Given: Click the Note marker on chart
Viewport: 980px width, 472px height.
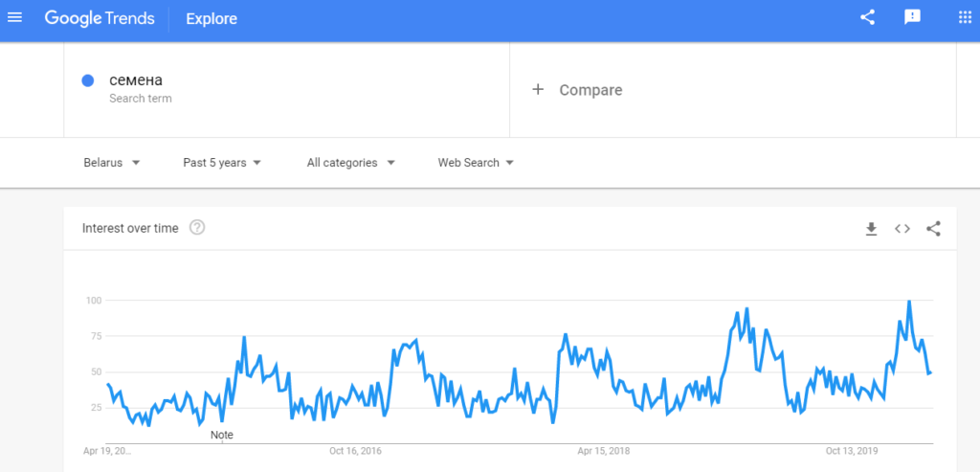Looking at the screenshot, I should click(x=222, y=435).
